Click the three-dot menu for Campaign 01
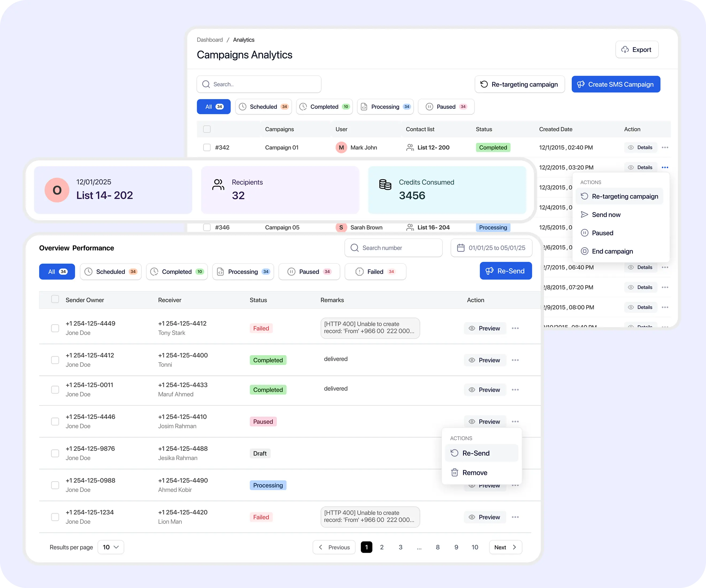This screenshot has width=706, height=588. point(665,148)
